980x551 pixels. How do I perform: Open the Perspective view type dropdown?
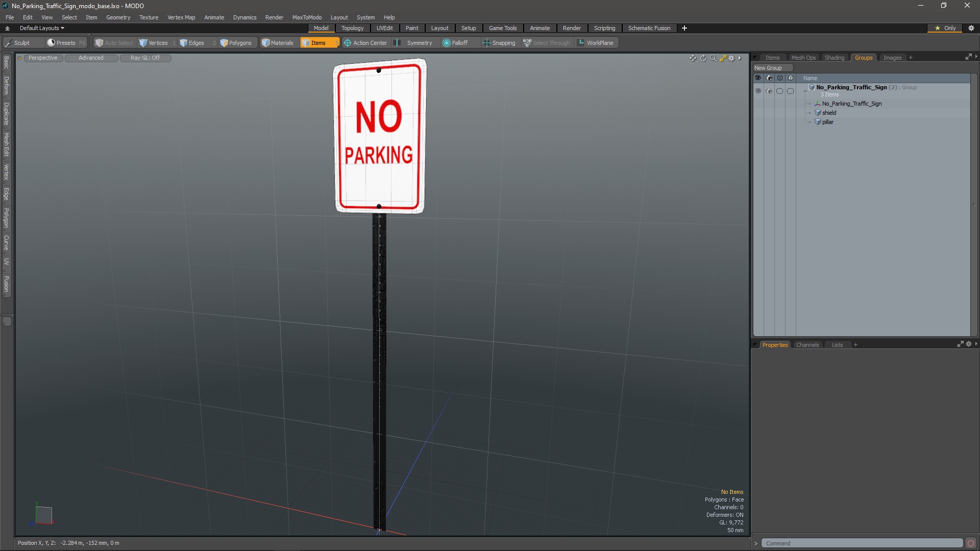(x=43, y=58)
